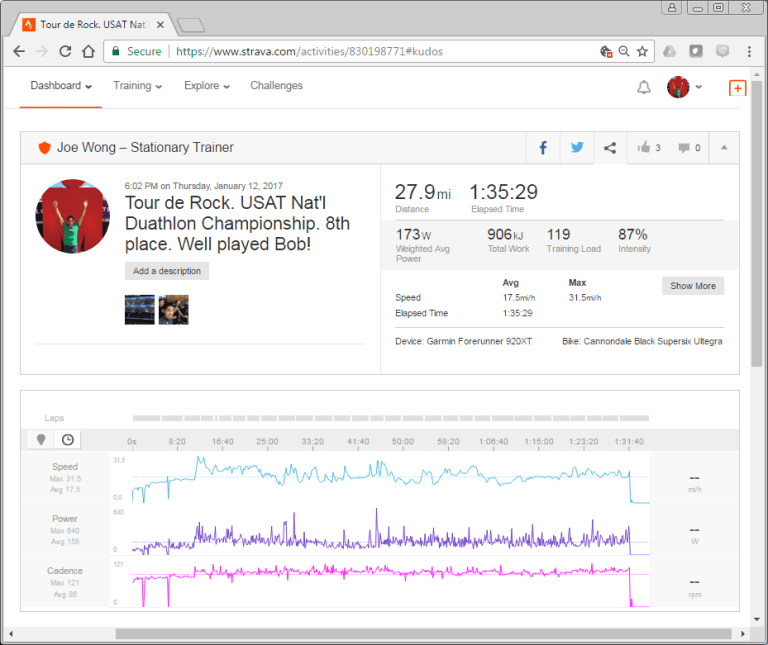Click the vertical scrollbar thumb
The width and height of the screenshot is (768, 645).
coord(757,223)
